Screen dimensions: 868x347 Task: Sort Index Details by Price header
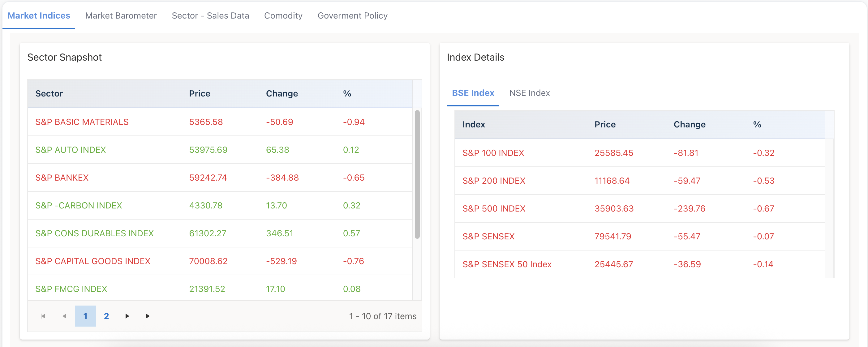605,125
